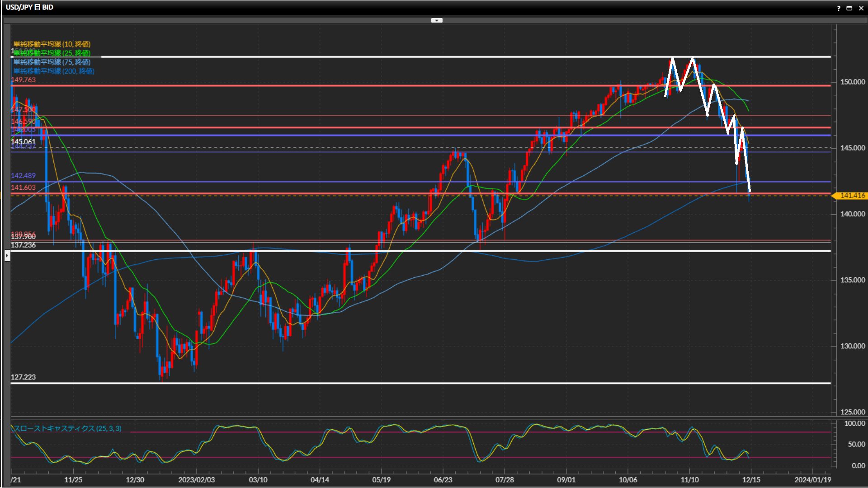Expand the hidden toolbar via top-center arrow
Viewport: 868px width, 488px height.
click(x=437, y=20)
